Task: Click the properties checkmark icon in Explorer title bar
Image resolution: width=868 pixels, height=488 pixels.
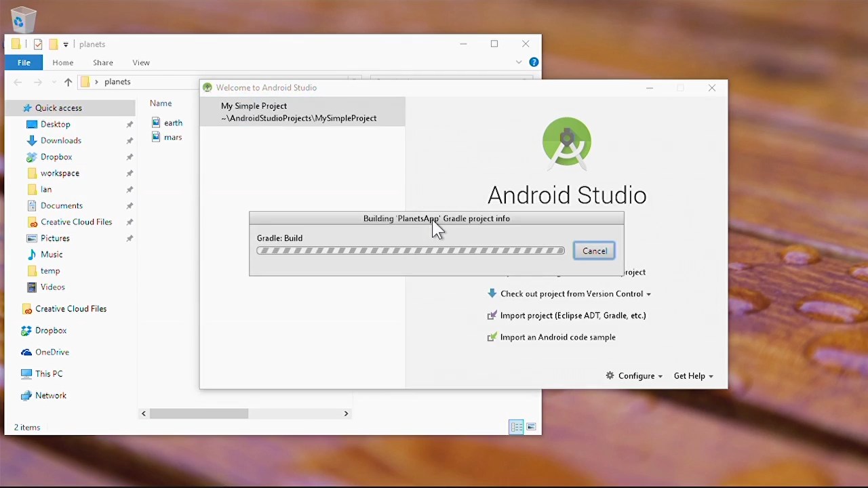Action: pos(38,44)
